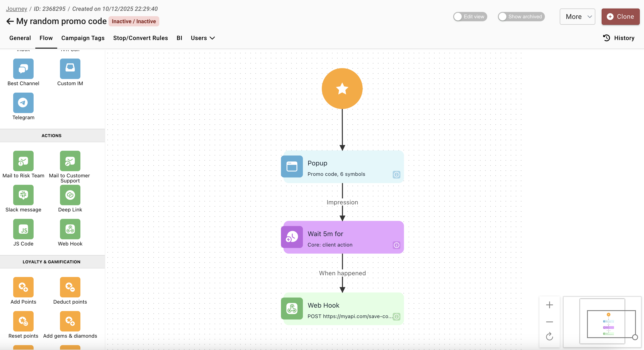
Task: Open info icon on the Popup node
Action: (396, 174)
